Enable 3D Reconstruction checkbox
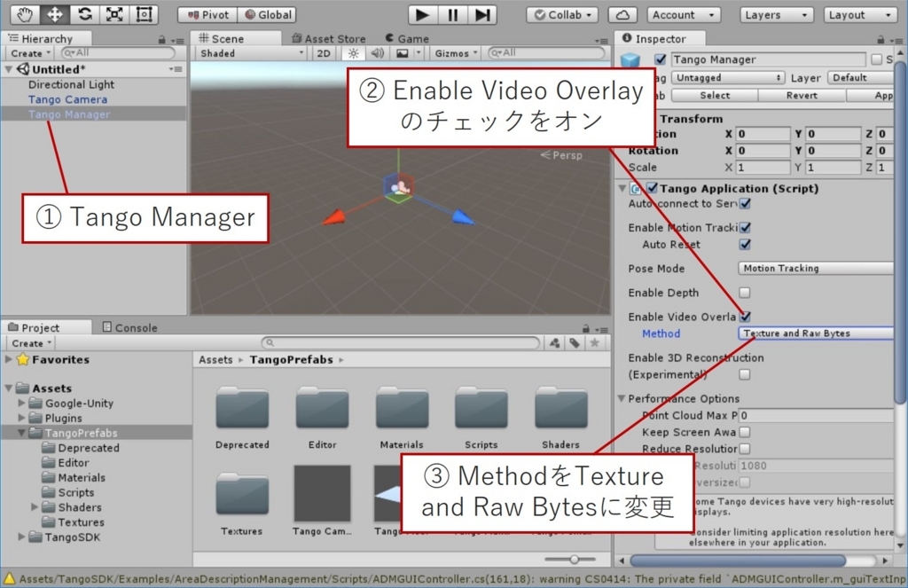Image resolution: width=908 pixels, height=588 pixels. tap(745, 375)
